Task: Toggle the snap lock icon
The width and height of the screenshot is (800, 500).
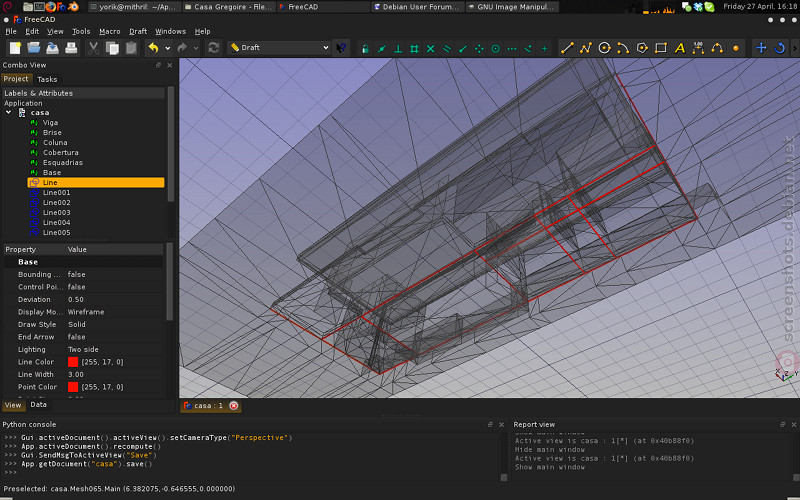Action: tap(365, 48)
